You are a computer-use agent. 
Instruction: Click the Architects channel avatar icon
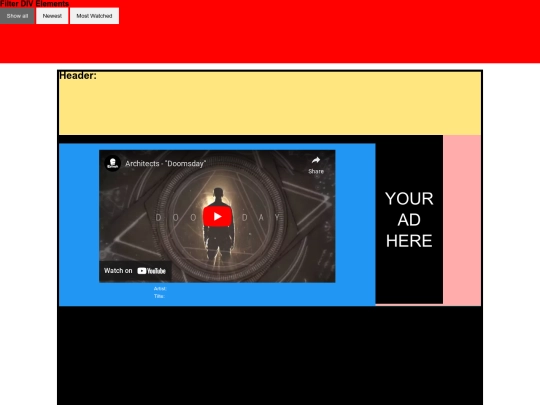click(113, 163)
